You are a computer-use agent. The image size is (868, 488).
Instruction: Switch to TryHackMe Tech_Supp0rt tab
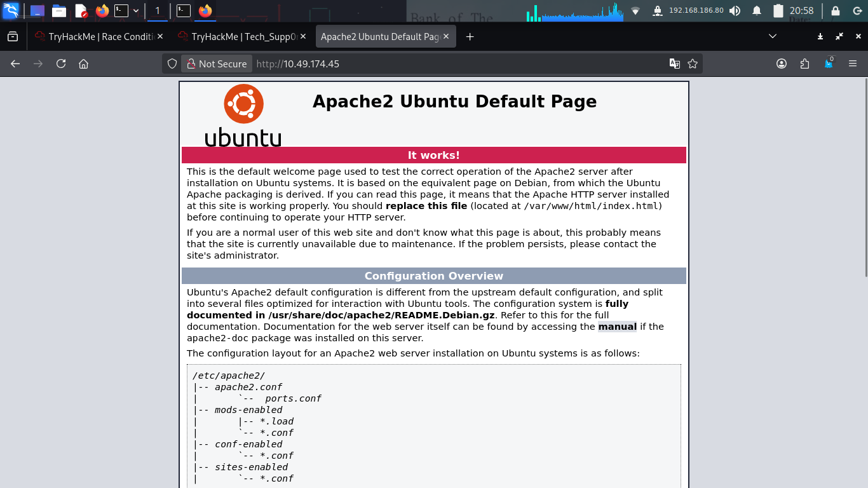[237, 37]
